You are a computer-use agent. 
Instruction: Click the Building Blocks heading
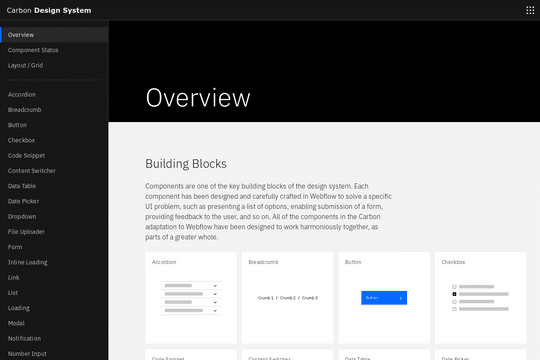[x=186, y=164]
